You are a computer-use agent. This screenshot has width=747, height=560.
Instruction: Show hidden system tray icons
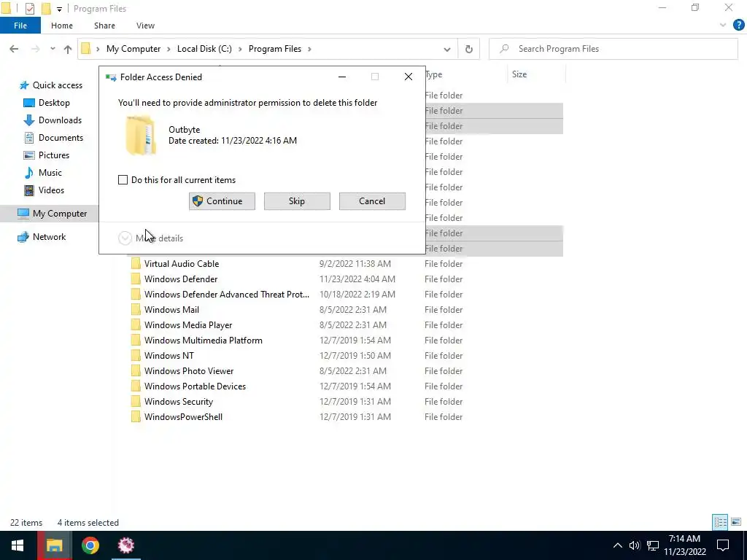[617, 545]
